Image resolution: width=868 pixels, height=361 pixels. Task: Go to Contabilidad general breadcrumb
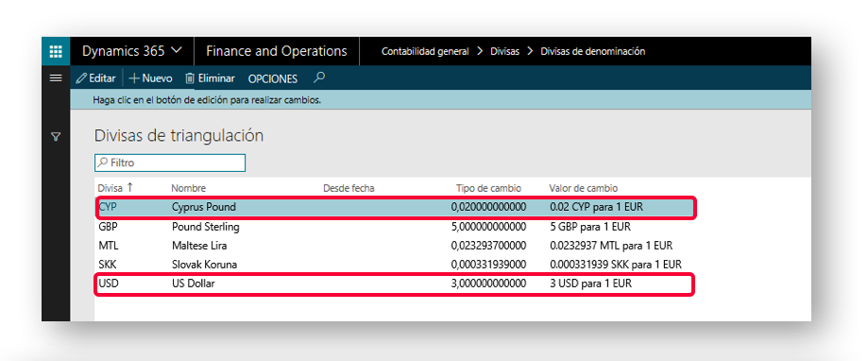pyautogui.click(x=425, y=51)
